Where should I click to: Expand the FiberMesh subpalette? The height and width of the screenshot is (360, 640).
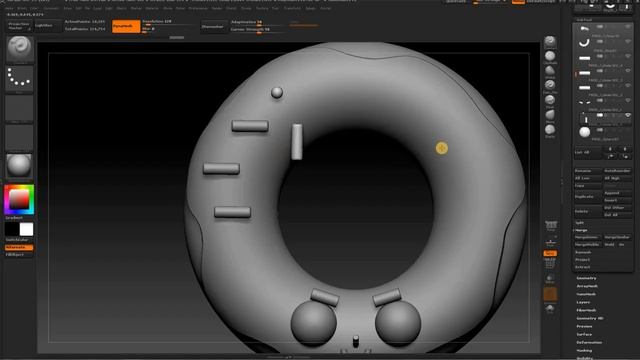pos(587,310)
